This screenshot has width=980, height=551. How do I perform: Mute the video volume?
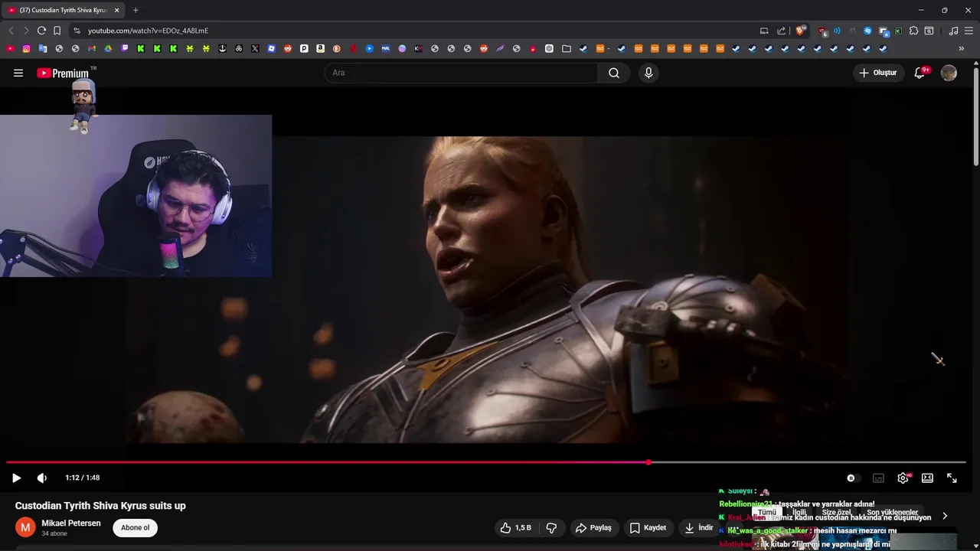point(42,478)
